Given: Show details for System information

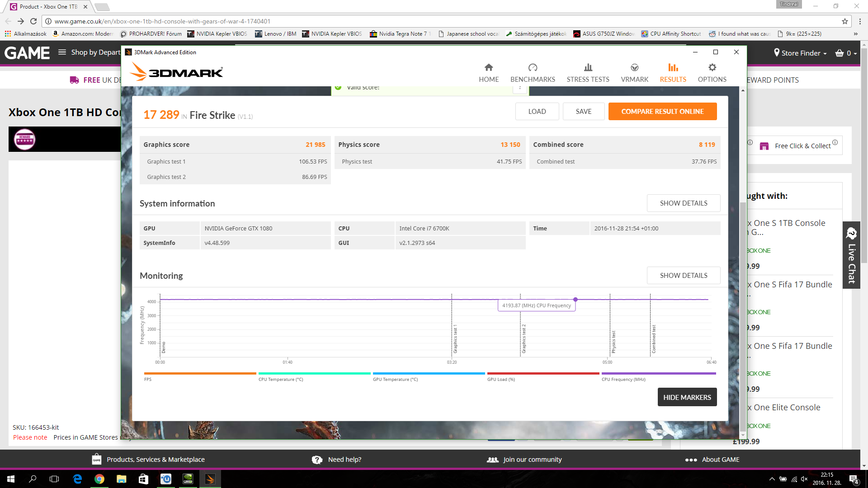Looking at the screenshot, I should click(684, 203).
